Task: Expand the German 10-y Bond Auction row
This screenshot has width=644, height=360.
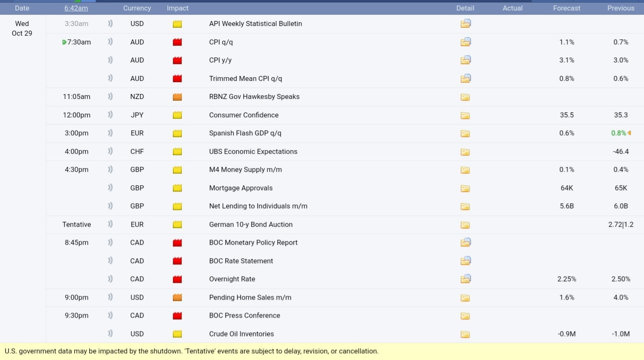Action: 250,225
